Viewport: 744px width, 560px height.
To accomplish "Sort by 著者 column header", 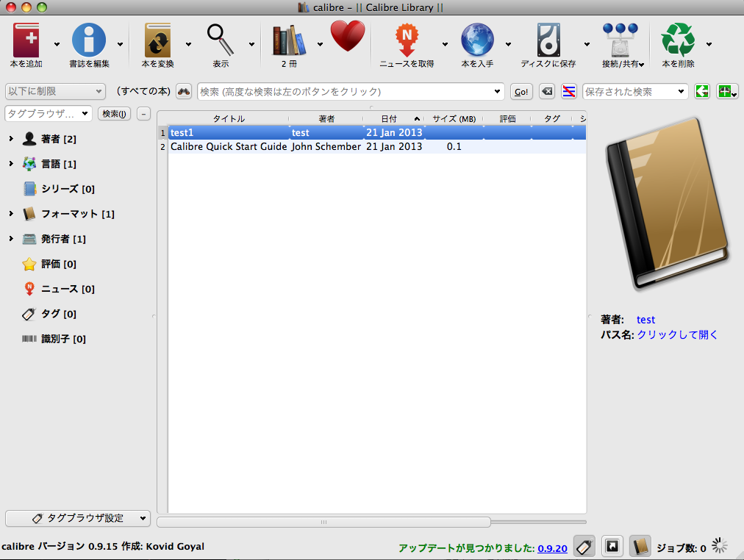I will [x=326, y=118].
